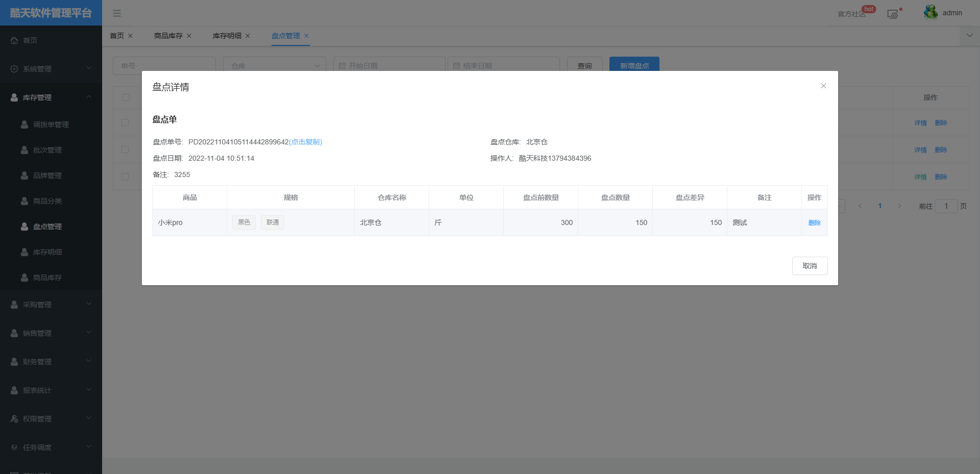The height and width of the screenshot is (474, 980).
Task: Click the next page arrow in pagination
Action: coord(899,206)
